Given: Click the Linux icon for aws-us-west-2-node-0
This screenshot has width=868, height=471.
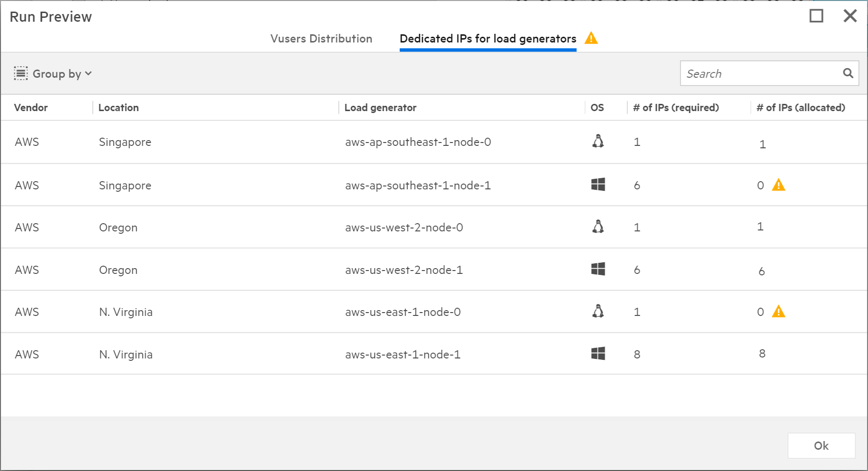Looking at the screenshot, I should tap(598, 227).
